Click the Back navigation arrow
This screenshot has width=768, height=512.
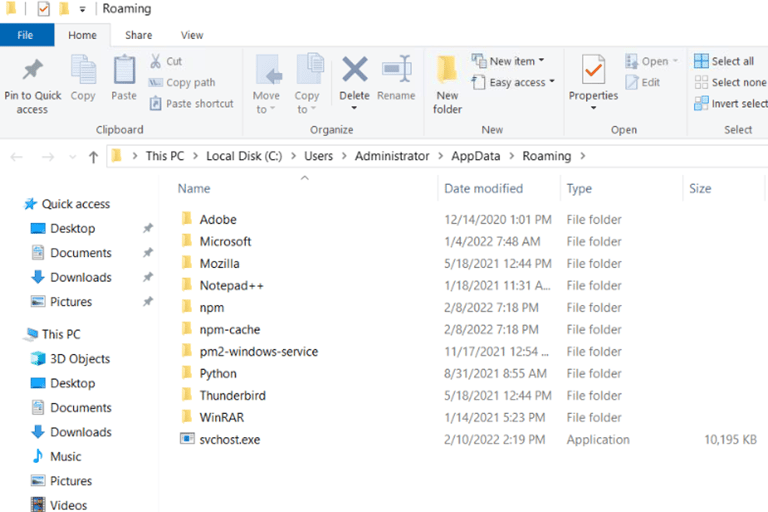(x=17, y=157)
